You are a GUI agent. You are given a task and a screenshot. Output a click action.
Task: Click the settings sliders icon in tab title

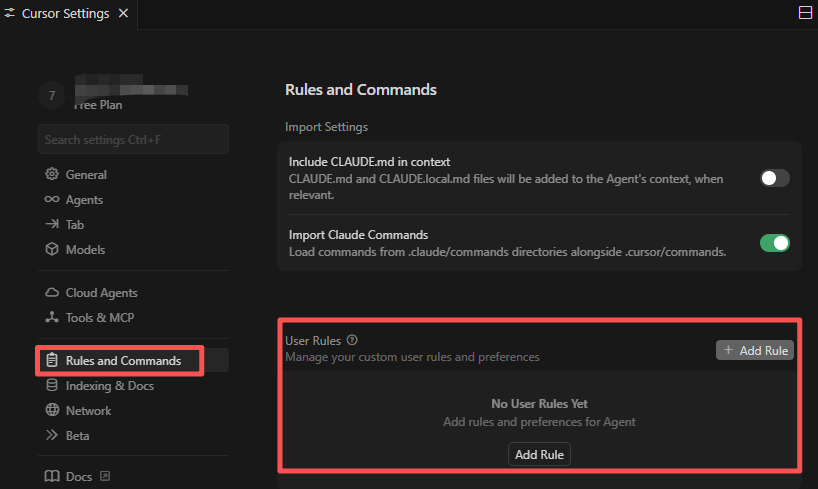[x=9, y=13]
